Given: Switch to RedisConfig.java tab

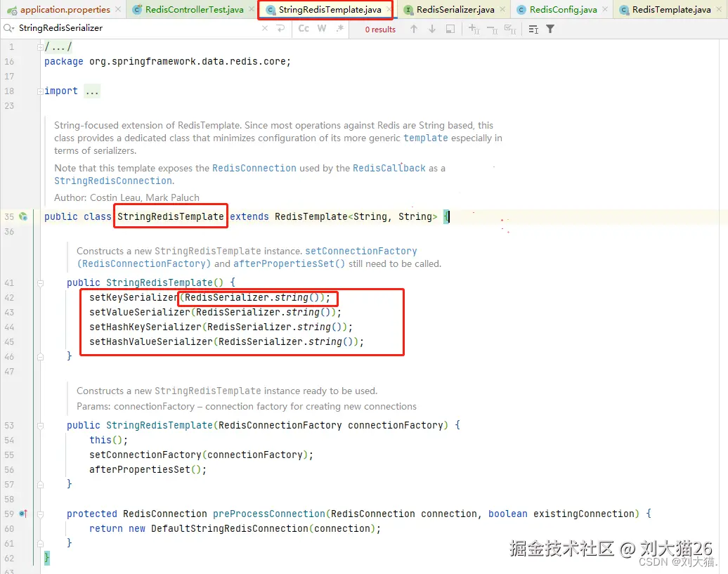Looking at the screenshot, I should coord(563,9).
